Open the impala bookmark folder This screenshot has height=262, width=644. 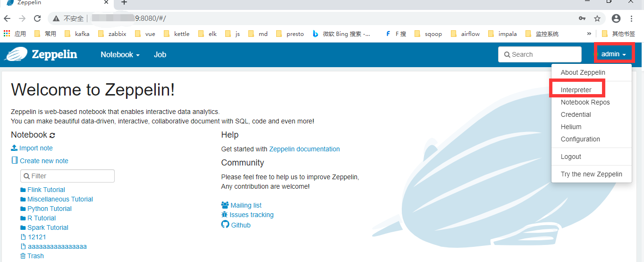coord(502,34)
